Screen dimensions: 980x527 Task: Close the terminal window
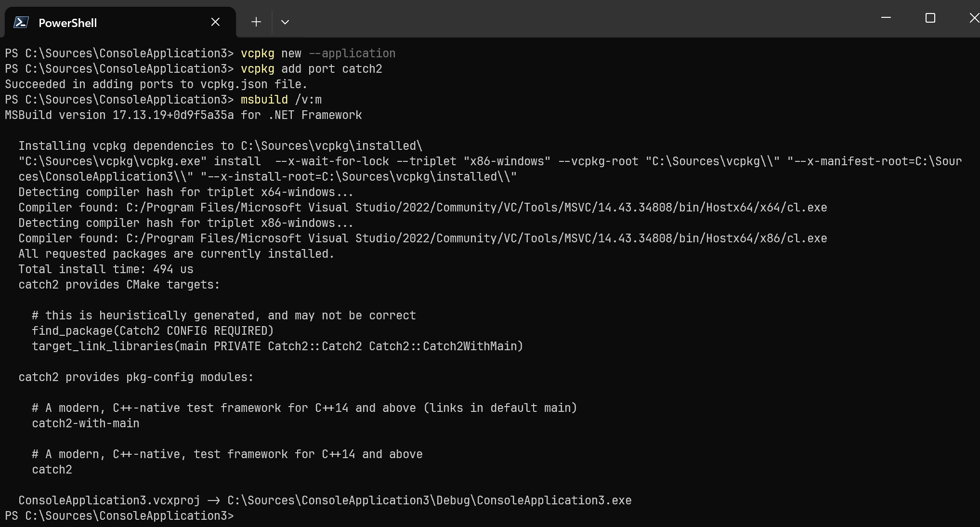(973, 18)
